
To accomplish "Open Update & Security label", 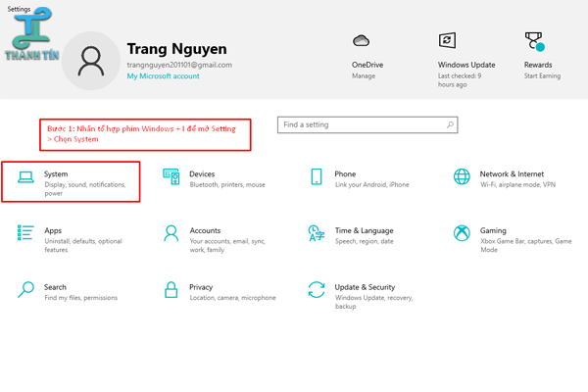I will pyautogui.click(x=365, y=287).
